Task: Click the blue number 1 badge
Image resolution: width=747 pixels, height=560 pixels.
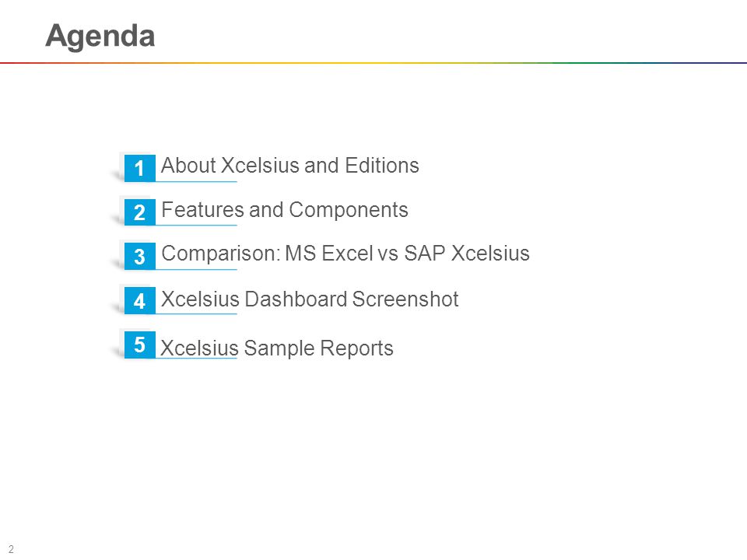Action: pos(139,168)
